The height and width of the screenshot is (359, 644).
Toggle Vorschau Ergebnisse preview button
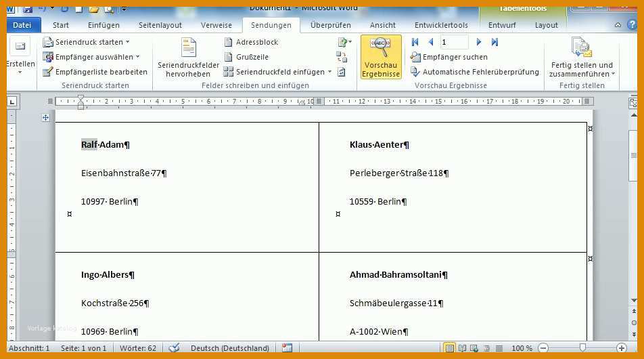tap(381, 57)
